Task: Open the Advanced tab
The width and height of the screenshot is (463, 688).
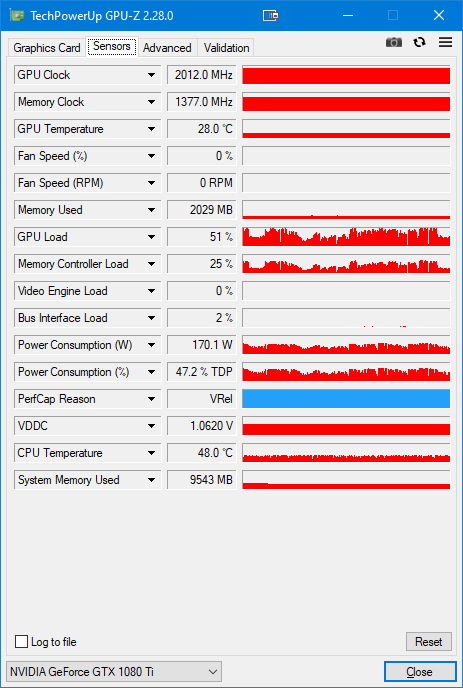Action: click(167, 48)
